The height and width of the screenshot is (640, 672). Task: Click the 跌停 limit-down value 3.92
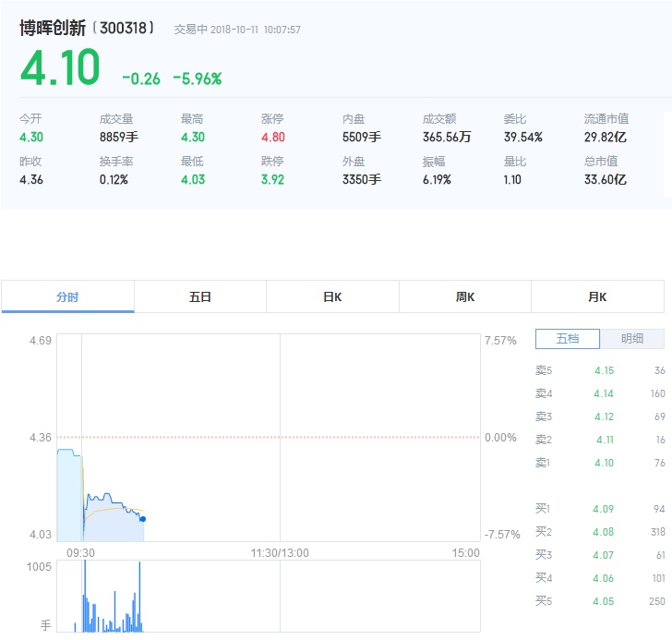(x=272, y=179)
